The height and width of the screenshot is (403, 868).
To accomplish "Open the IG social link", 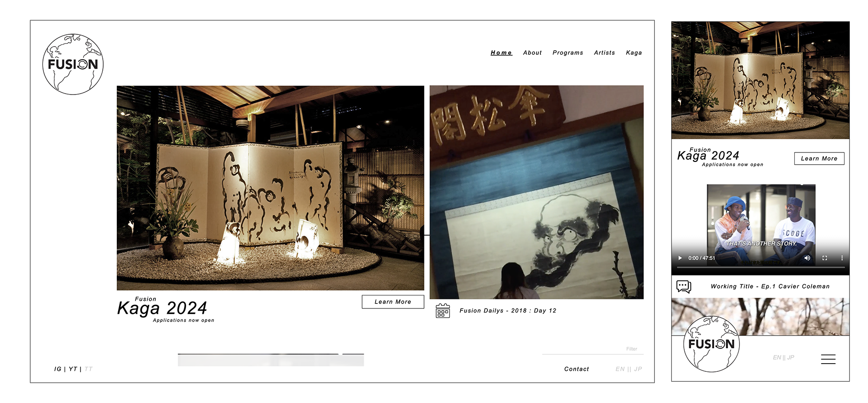I will click(x=57, y=369).
